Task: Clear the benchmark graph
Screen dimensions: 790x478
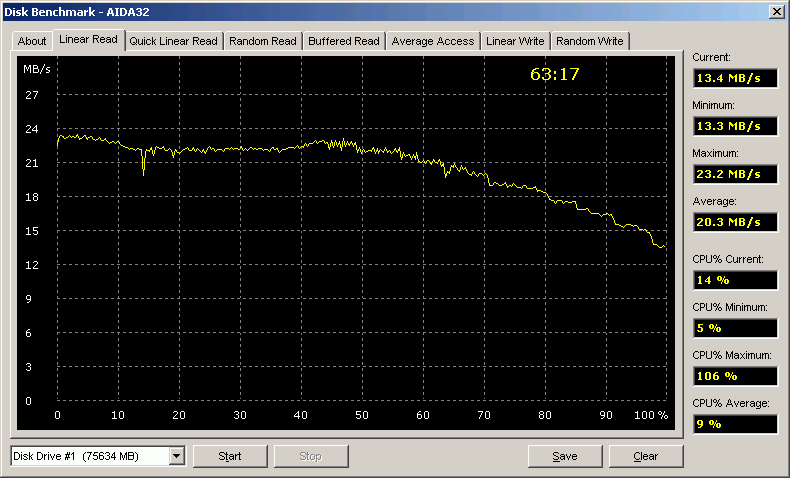Action: pos(646,456)
